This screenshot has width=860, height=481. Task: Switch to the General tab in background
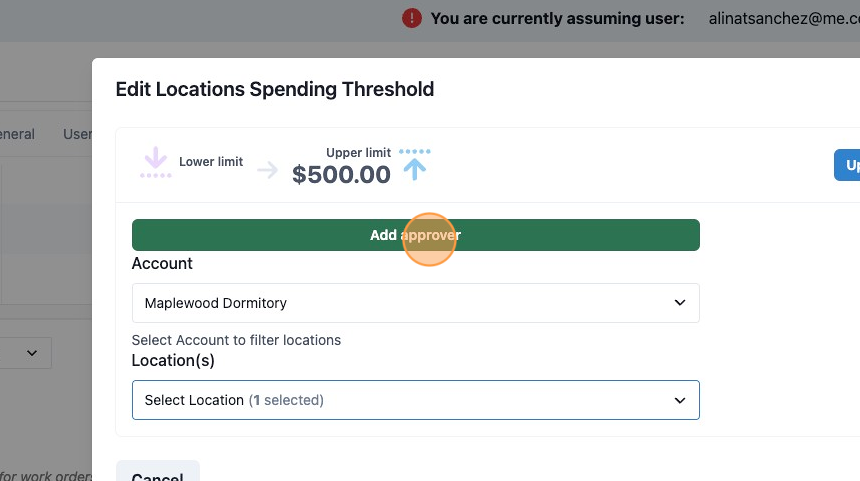(17, 134)
